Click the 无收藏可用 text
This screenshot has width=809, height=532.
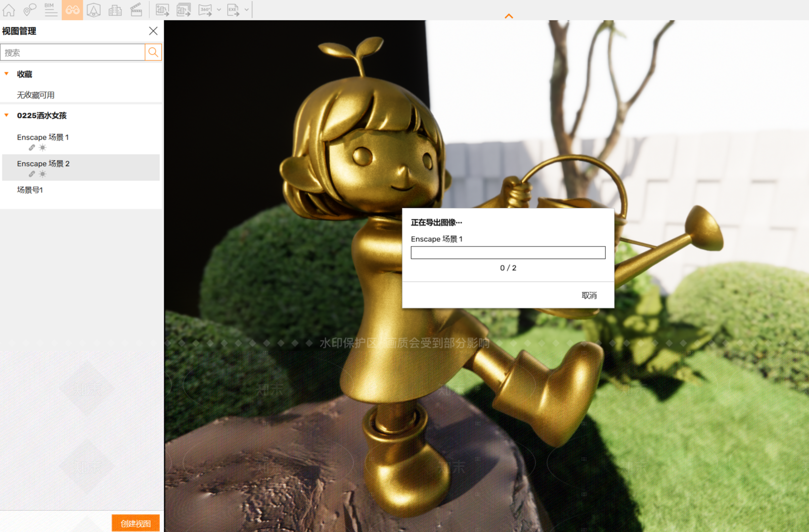click(35, 95)
